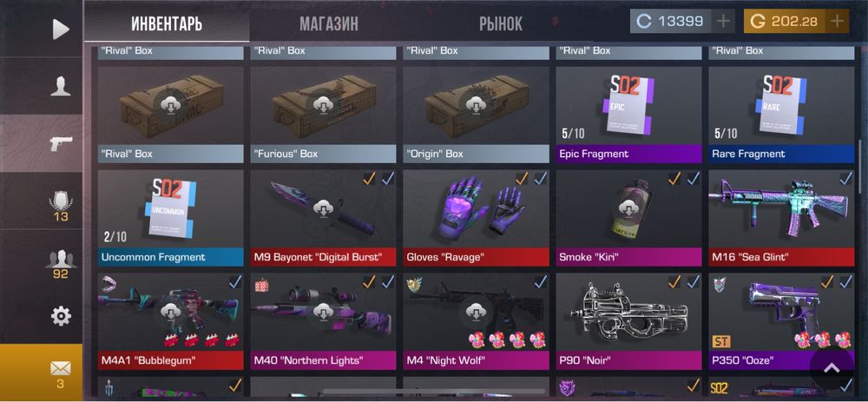Select the M40 "Northern Lights" rifle
This screenshot has height=402, width=868.
pyautogui.click(x=323, y=321)
